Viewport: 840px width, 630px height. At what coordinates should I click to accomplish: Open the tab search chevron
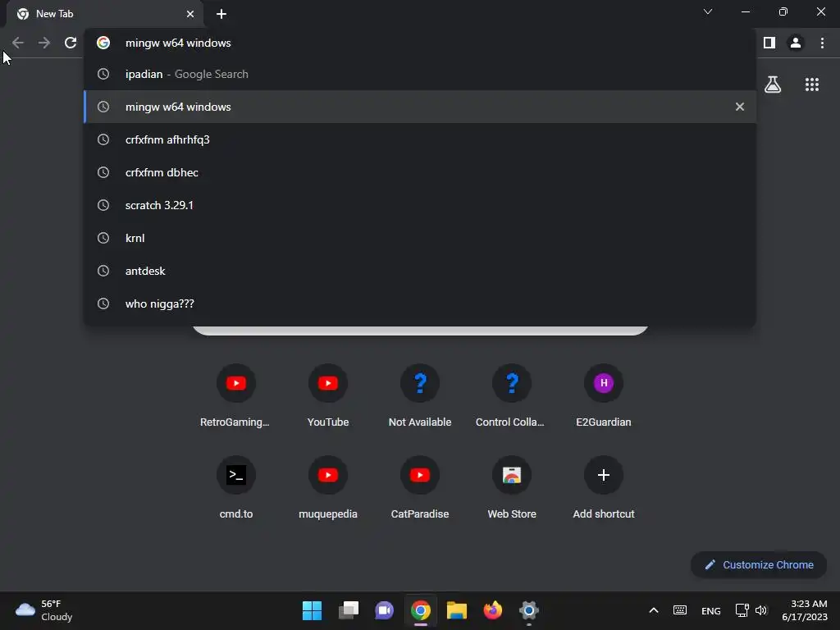708,11
